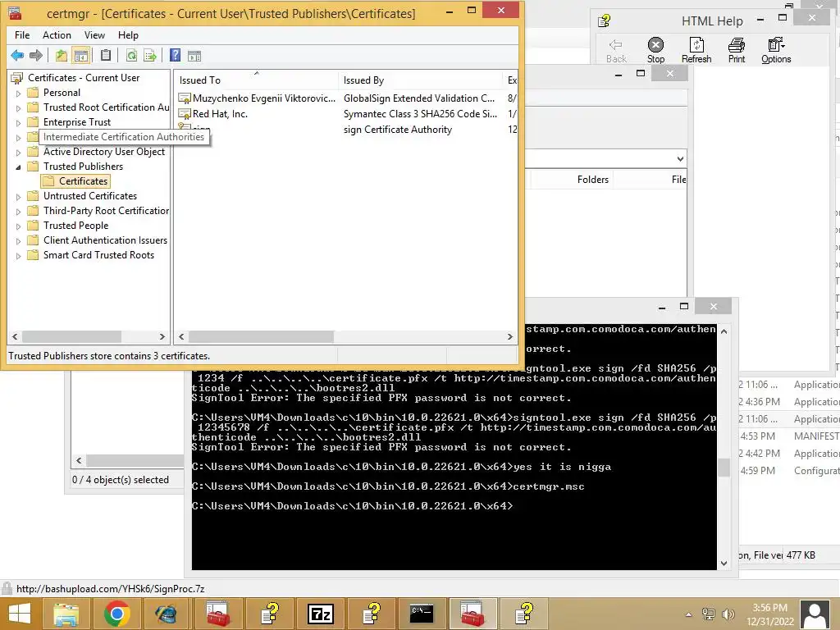Click 'GlobalSign Extended Validation C...' cell
The width and height of the screenshot is (840, 630).
click(x=419, y=98)
